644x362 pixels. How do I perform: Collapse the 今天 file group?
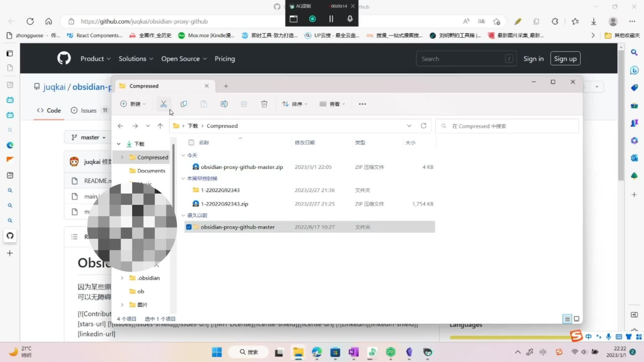pos(183,155)
